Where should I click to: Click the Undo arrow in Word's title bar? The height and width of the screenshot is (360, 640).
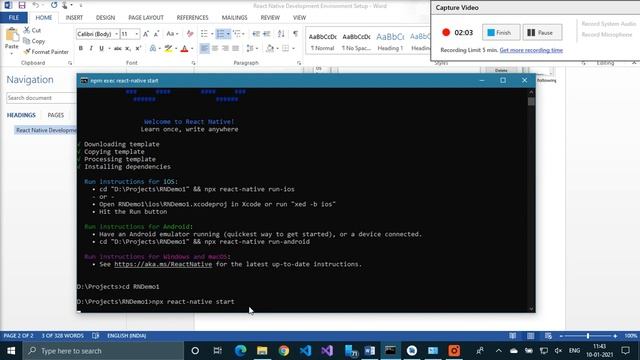(36, 5)
